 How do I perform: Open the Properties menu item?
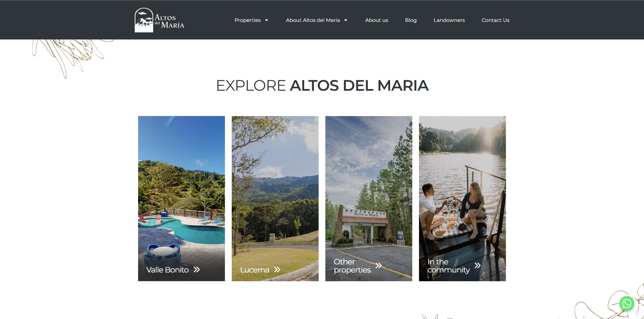tap(248, 20)
